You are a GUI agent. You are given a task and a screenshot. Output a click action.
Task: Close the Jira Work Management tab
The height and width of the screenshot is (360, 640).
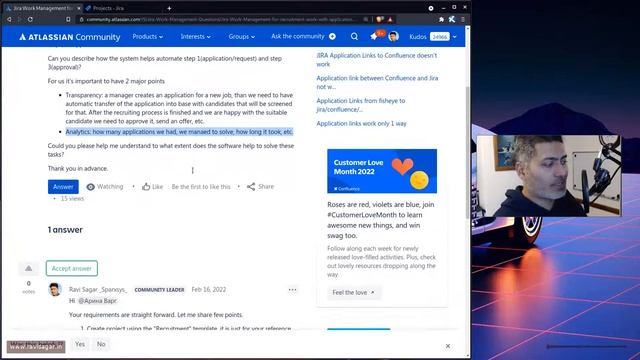pos(79,8)
